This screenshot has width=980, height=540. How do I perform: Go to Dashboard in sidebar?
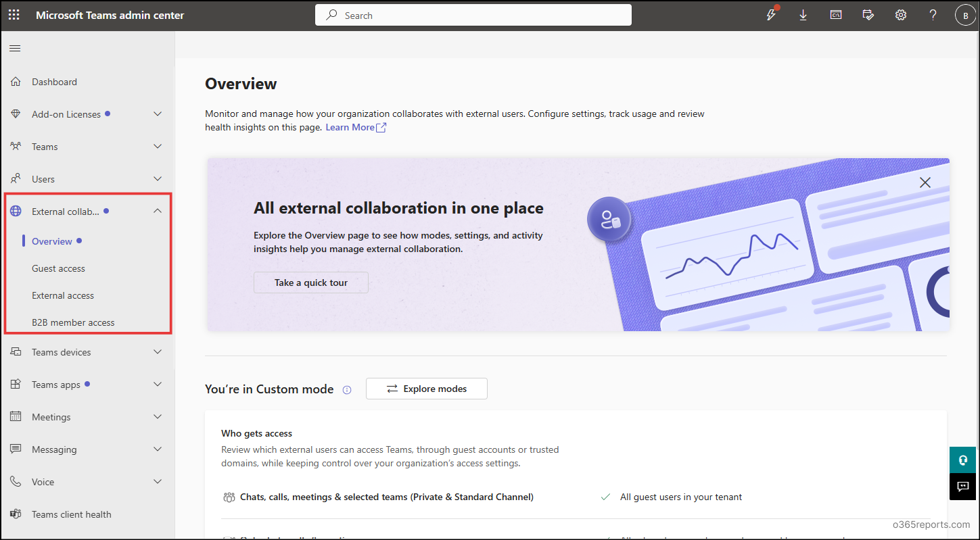point(54,82)
